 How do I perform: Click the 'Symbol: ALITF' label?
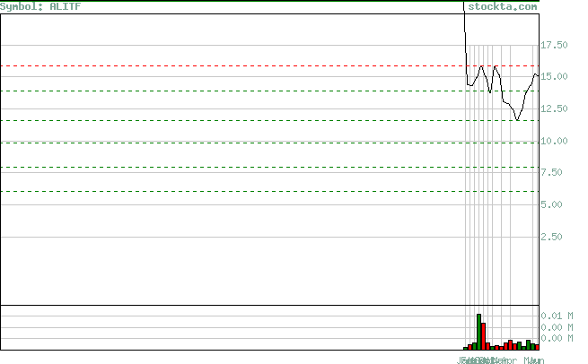coord(40,6)
